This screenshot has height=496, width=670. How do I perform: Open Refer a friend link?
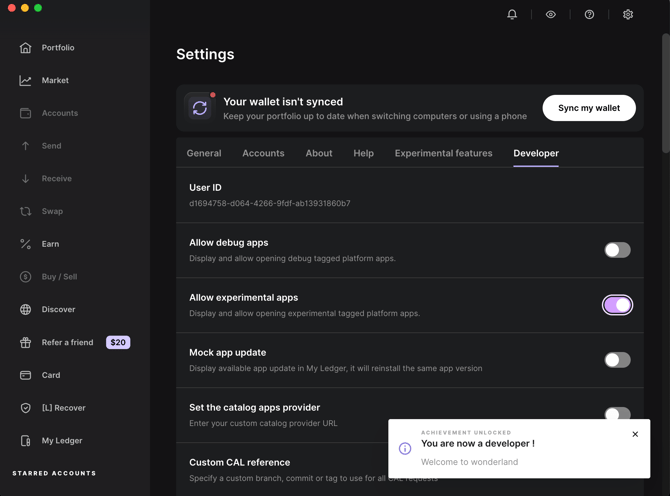(67, 342)
